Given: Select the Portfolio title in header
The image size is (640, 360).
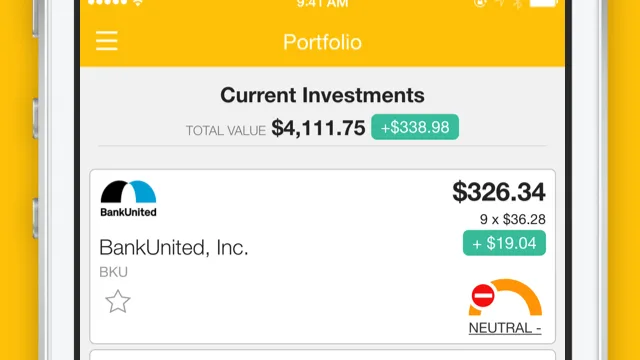Looking at the screenshot, I should [x=322, y=42].
